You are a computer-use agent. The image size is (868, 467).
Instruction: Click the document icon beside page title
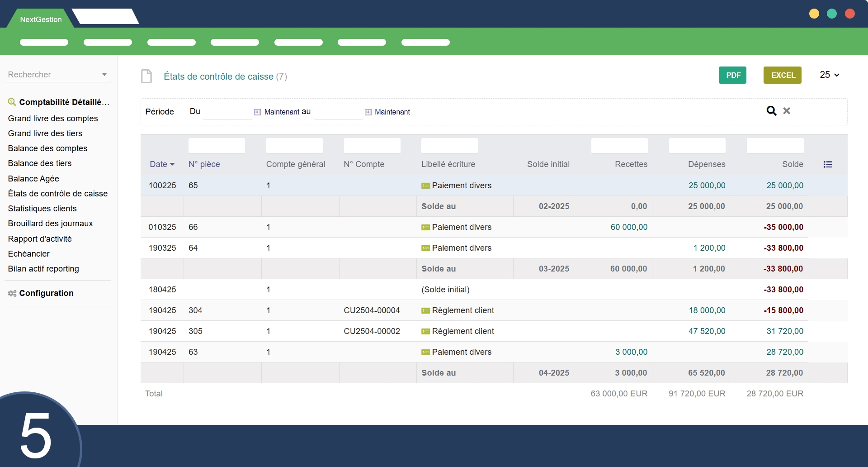click(146, 76)
